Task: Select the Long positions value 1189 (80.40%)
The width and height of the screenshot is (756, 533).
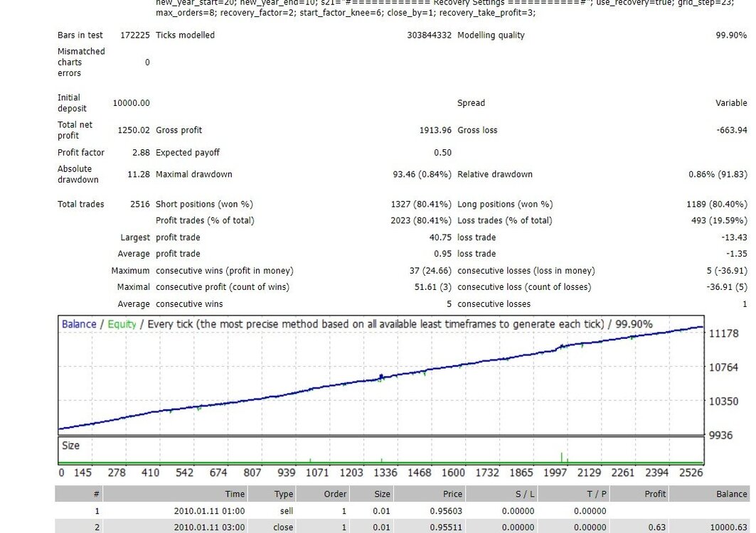Action: pyautogui.click(x=717, y=205)
